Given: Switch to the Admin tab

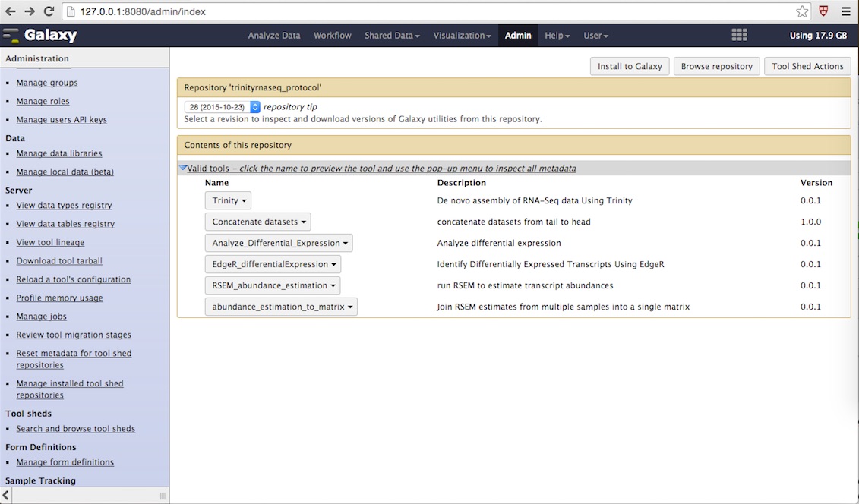Looking at the screenshot, I should click(517, 35).
